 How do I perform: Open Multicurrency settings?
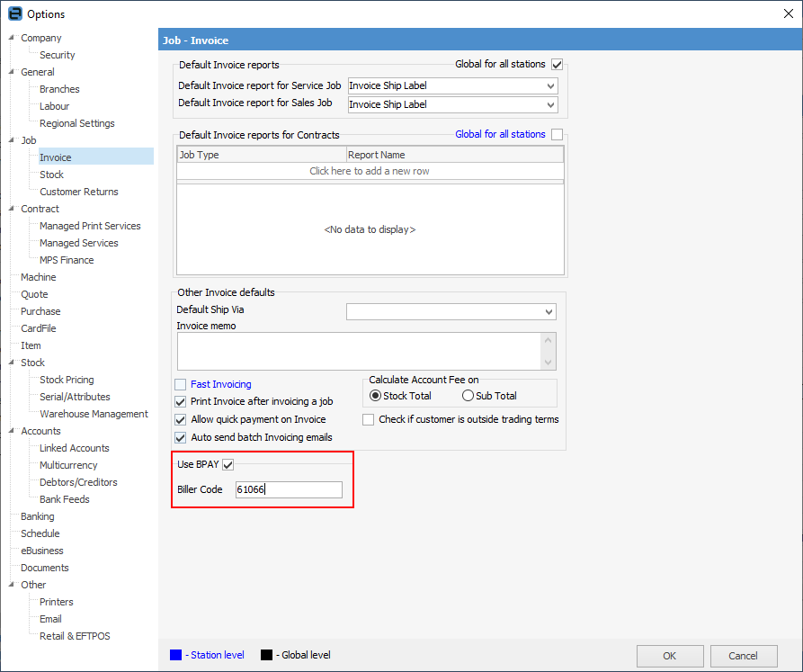pos(68,465)
